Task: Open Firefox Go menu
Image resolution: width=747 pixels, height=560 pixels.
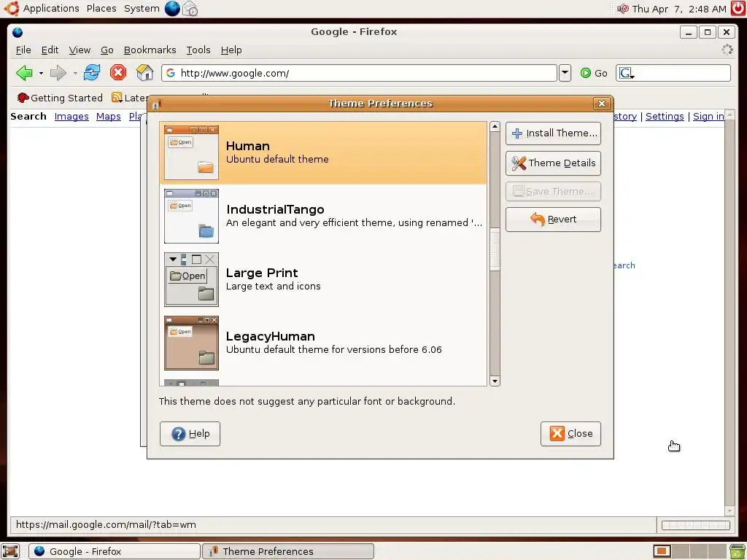Action: (107, 50)
